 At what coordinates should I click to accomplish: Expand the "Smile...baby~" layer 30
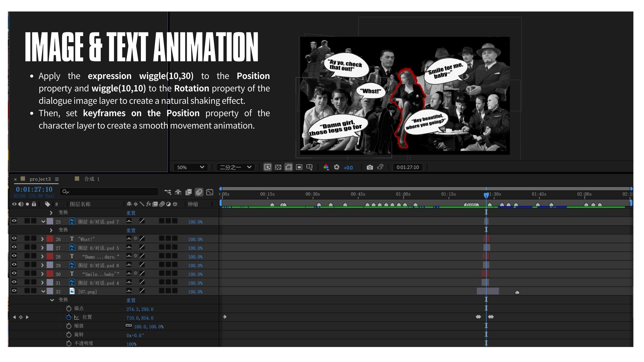43,274
